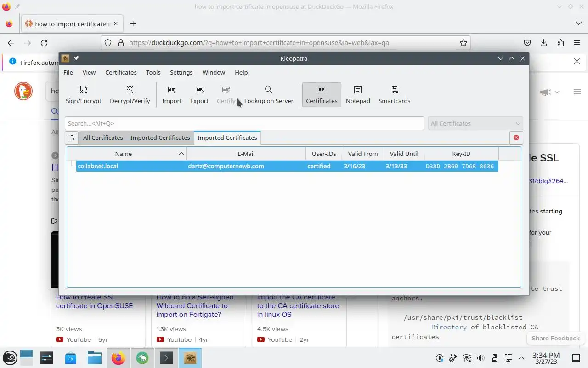Click the DuckDuckGo logo
Screen dimensions: 588x368
click(x=23, y=91)
